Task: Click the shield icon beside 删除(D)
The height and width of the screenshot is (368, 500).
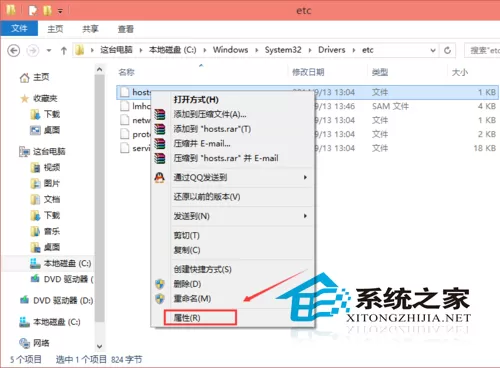Action: (160, 284)
